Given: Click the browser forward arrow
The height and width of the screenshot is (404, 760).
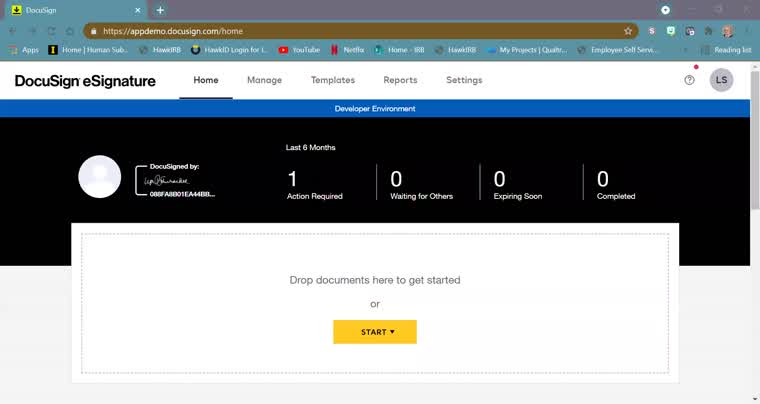Looking at the screenshot, I should [x=32, y=31].
